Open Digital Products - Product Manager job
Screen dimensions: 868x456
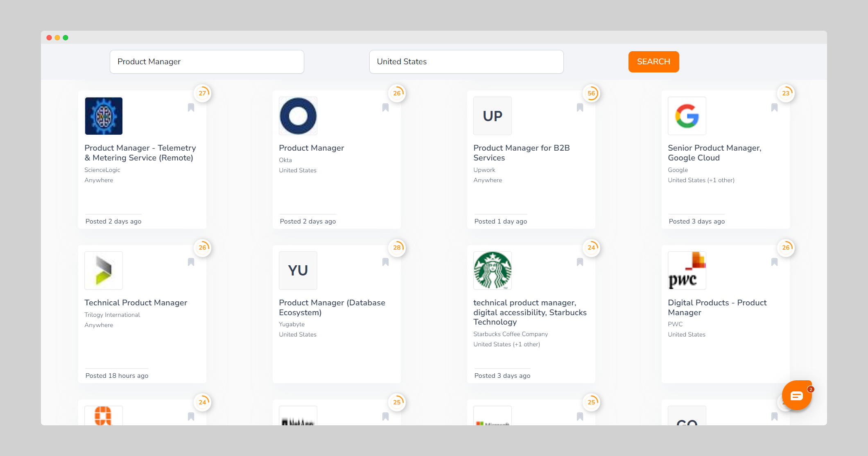click(717, 307)
